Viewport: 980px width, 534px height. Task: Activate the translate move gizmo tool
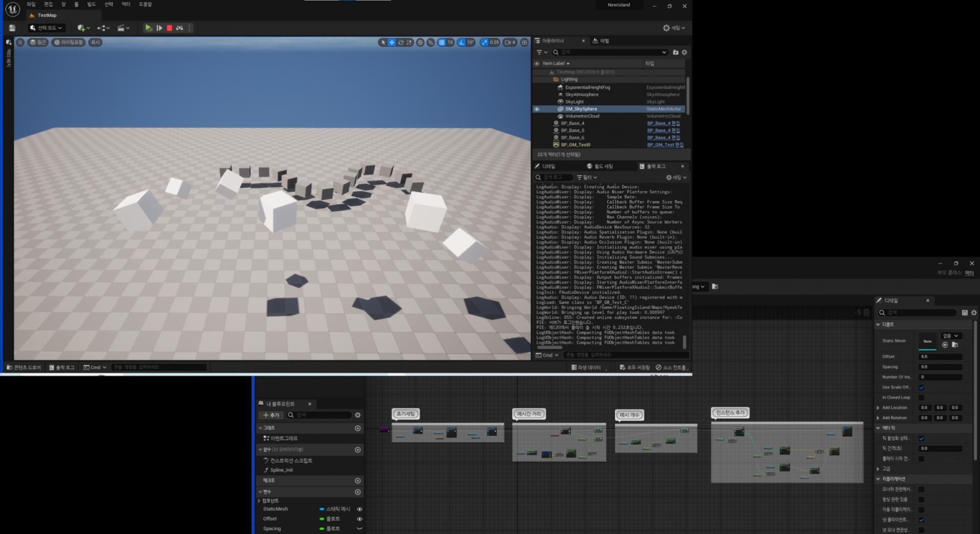pyautogui.click(x=391, y=42)
